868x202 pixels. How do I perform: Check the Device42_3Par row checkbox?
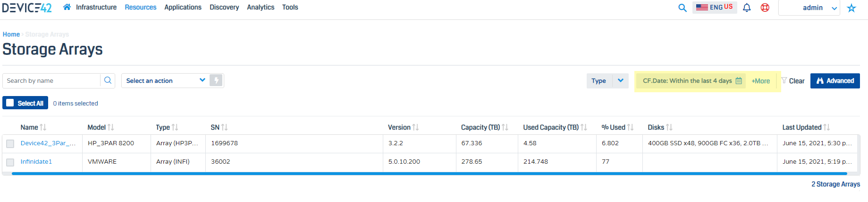(x=10, y=143)
